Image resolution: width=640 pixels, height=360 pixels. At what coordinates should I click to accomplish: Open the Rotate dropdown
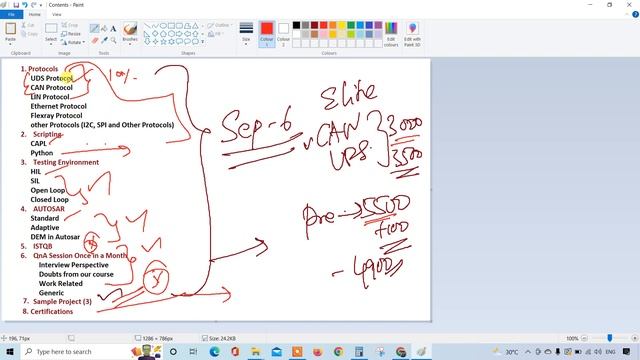(x=73, y=42)
